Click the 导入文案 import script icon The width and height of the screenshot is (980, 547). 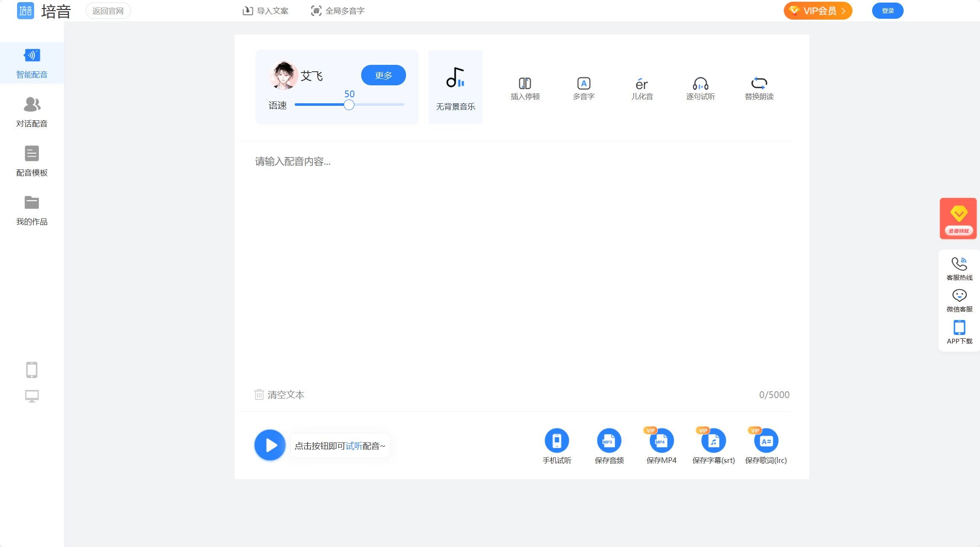[x=266, y=10]
